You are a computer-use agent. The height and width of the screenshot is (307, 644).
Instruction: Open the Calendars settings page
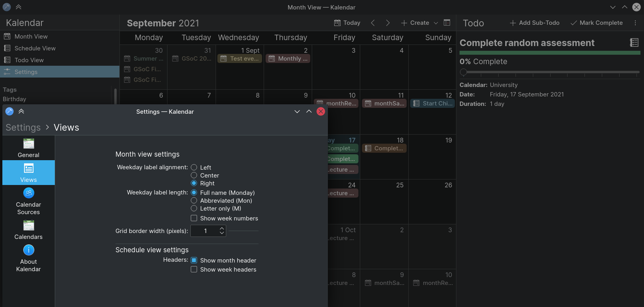[28, 230]
